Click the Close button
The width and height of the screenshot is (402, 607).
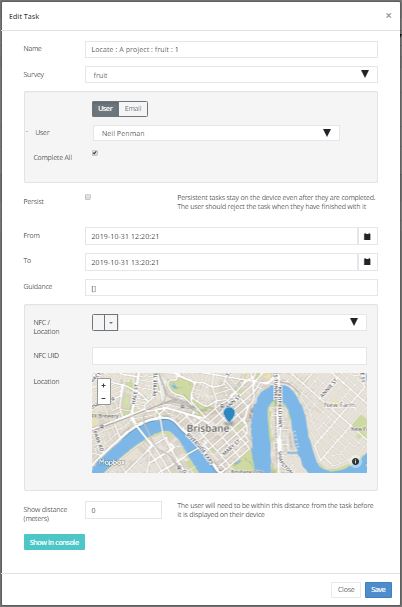click(x=346, y=590)
